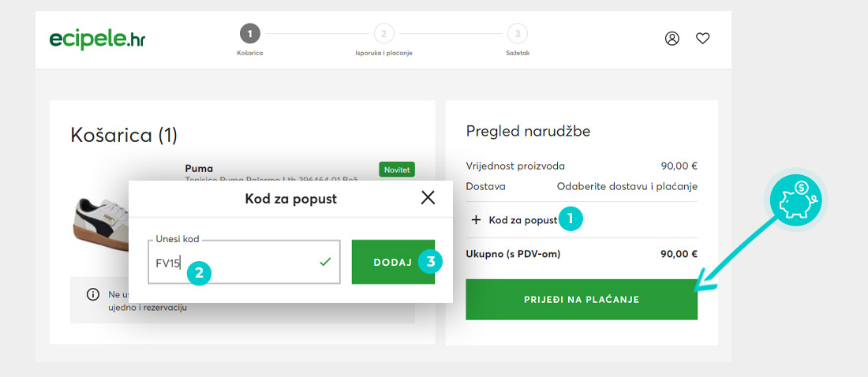Screen dimensions: 868x377
Task: Go to ecipele.hr homepage logo
Action: coord(97,39)
